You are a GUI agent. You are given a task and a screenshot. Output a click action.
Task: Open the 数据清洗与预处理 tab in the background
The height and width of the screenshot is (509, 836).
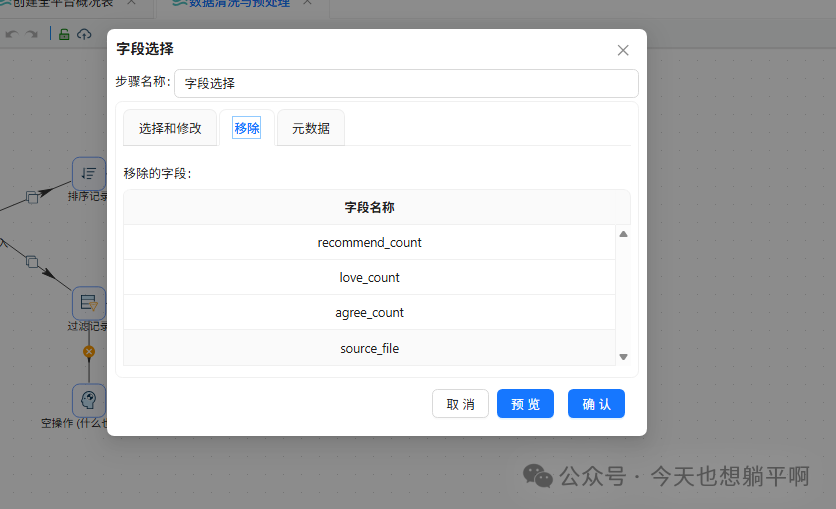(x=239, y=4)
